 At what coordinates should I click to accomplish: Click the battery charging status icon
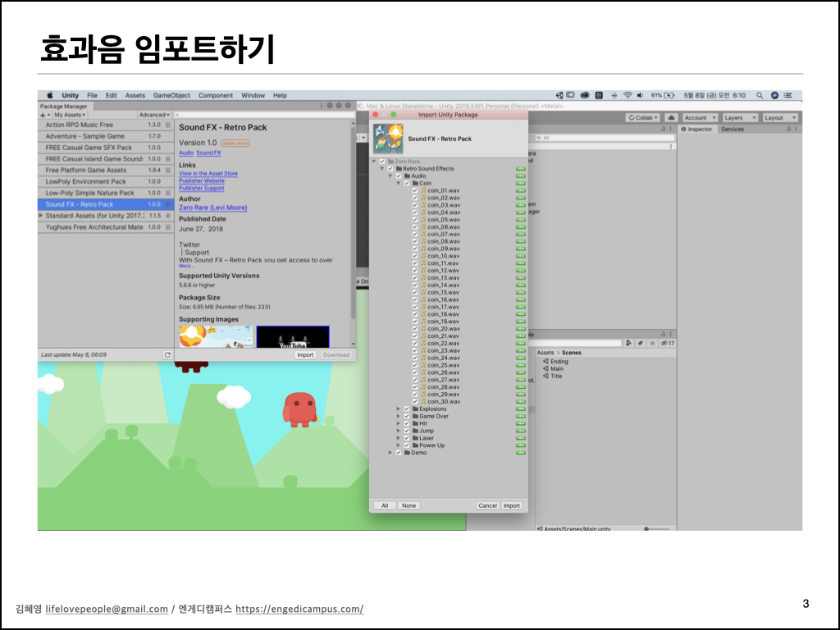[x=669, y=95]
